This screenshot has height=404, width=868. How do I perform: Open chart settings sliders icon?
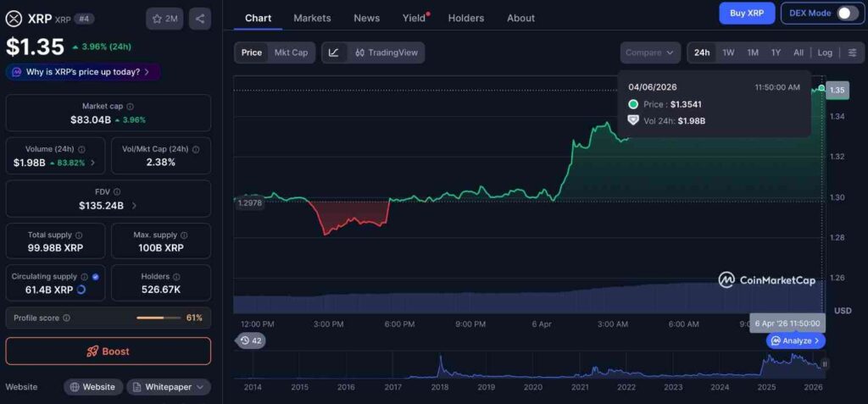[852, 53]
